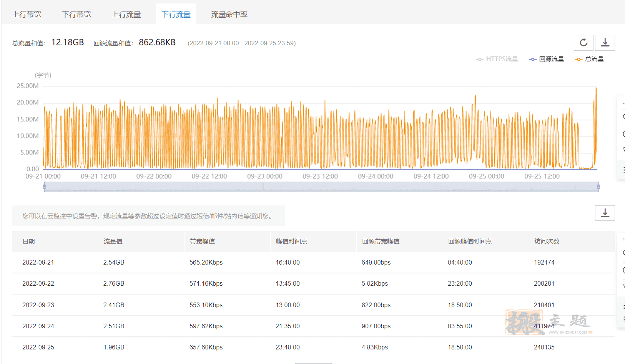Click the 657.60Kbps bandwidth peak cell
The width and height of the screenshot is (625, 364).
206,347
